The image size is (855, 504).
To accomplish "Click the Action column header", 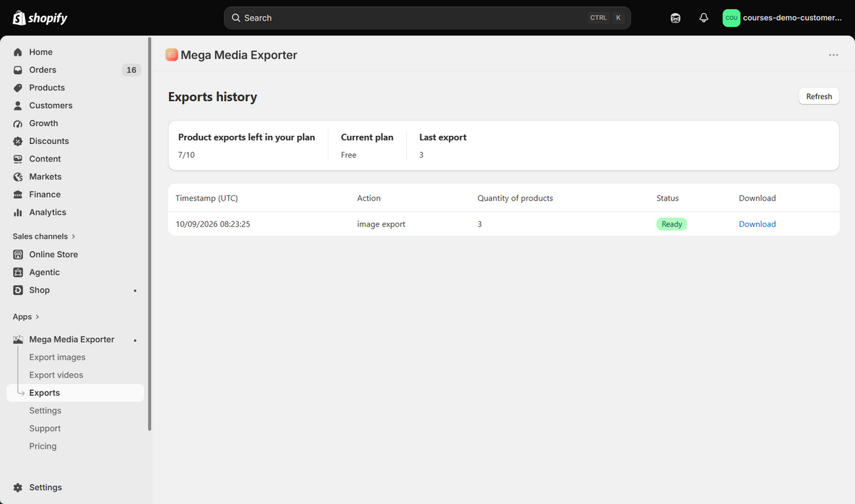I will (x=369, y=198).
